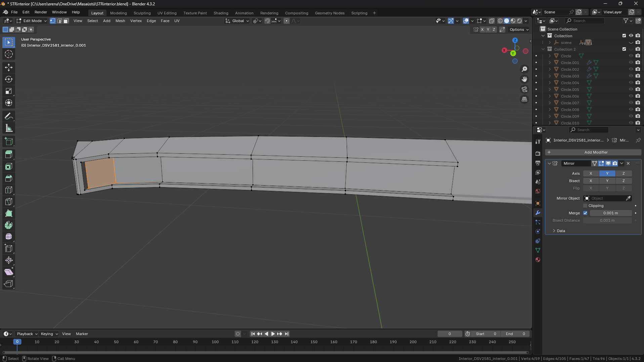Switch viewport to orthographic/perspective view
The image size is (644, 362).
pos(524,99)
